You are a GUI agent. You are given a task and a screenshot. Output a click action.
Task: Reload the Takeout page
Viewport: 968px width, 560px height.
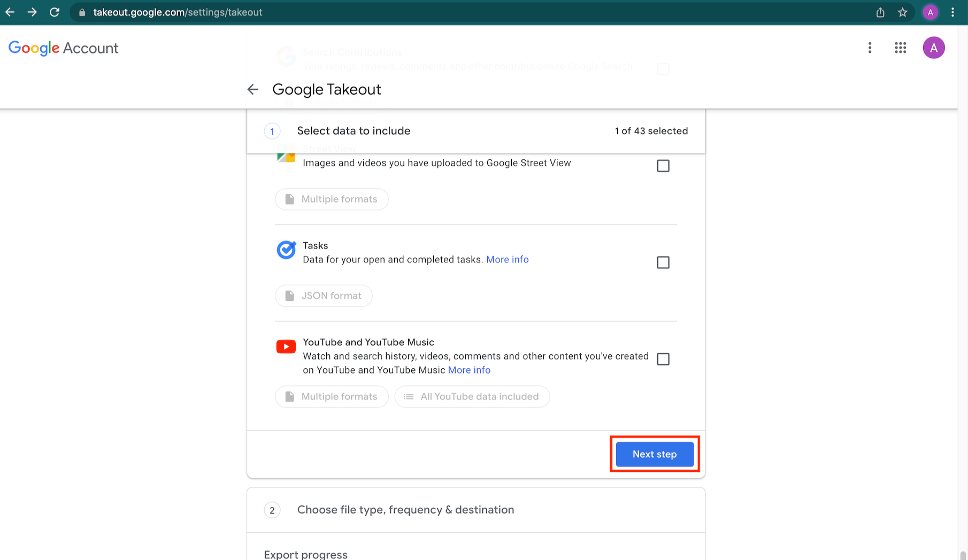pyautogui.click(x=55, y=12)
